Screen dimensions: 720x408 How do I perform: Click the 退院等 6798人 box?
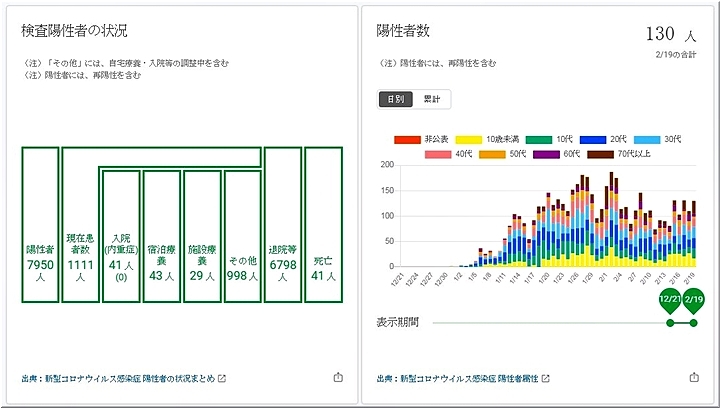click(283, 224)
